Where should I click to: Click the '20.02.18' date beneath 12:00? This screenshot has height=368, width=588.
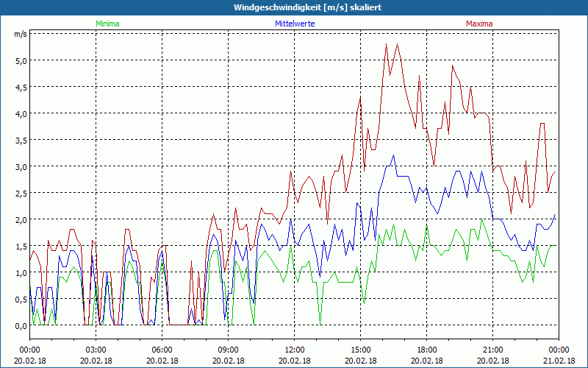click(295, 361)
